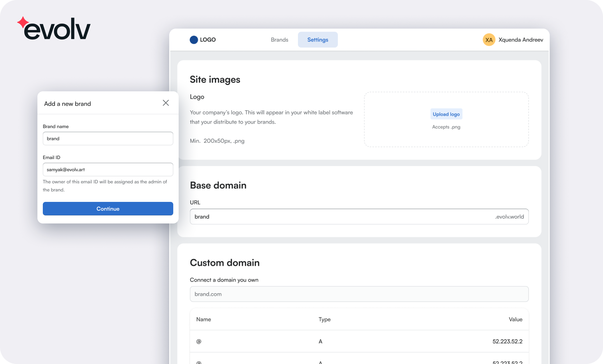
Task: Click the custom domain brand.com field
Action: (359, 294)
